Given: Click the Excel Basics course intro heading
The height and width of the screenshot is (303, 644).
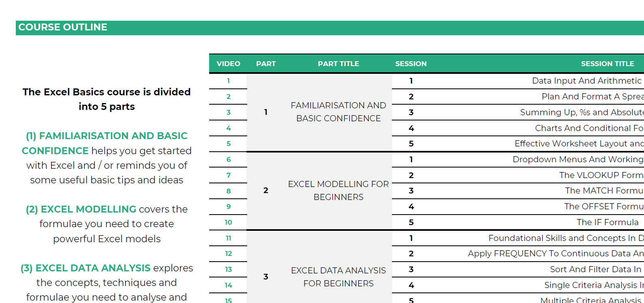Looking at the screenshot, I should coord(107,99).
